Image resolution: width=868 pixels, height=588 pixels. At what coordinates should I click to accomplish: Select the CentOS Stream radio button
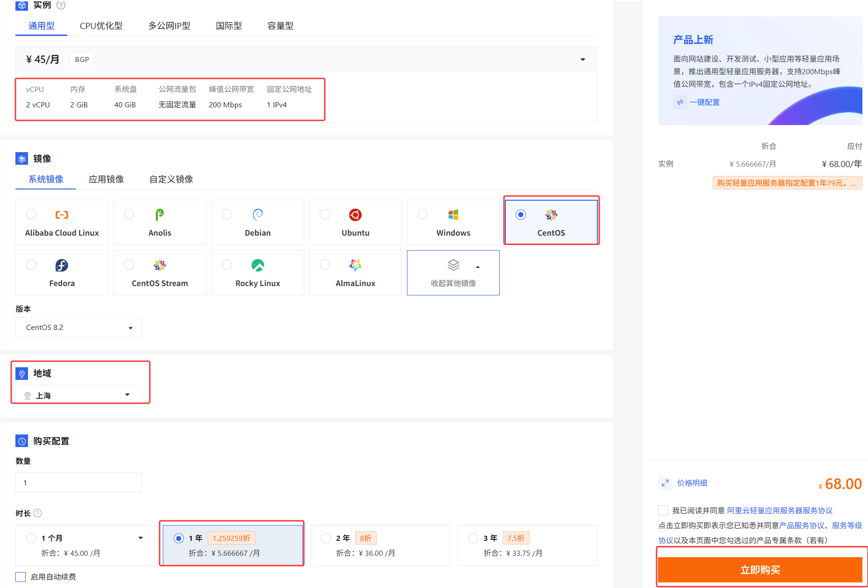pyautogui.click(x=129, y=265)
